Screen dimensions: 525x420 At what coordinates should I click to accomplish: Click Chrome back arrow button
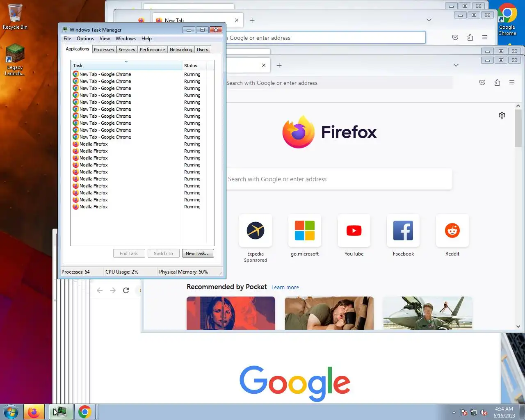tap(100, 290)
